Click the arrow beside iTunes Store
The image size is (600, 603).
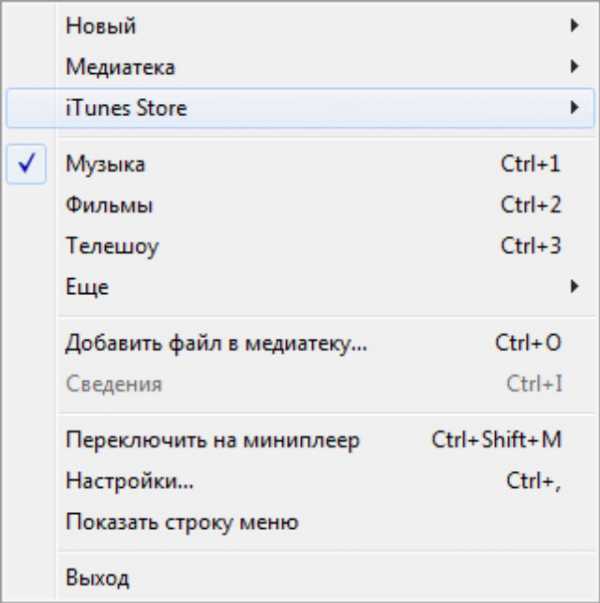point(575,108)
